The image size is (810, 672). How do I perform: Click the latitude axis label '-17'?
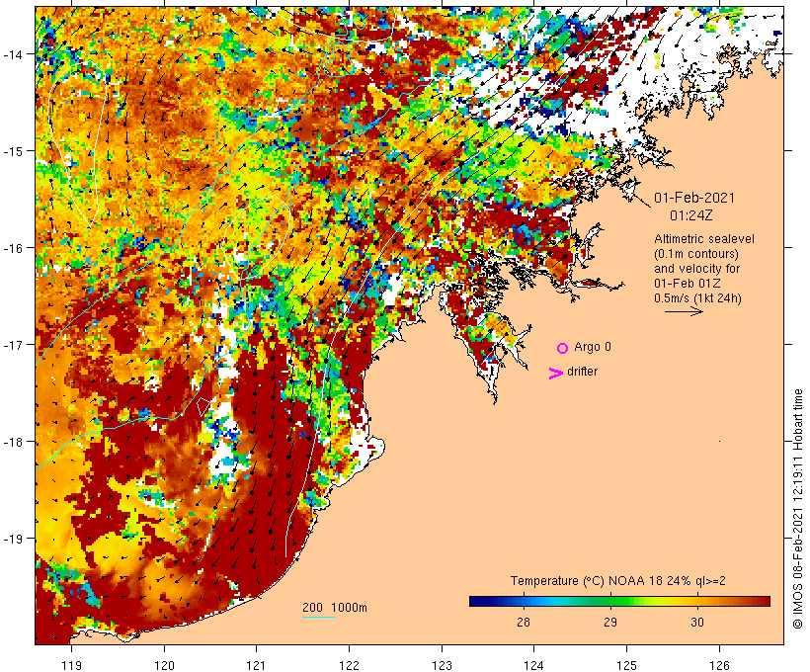13,345
